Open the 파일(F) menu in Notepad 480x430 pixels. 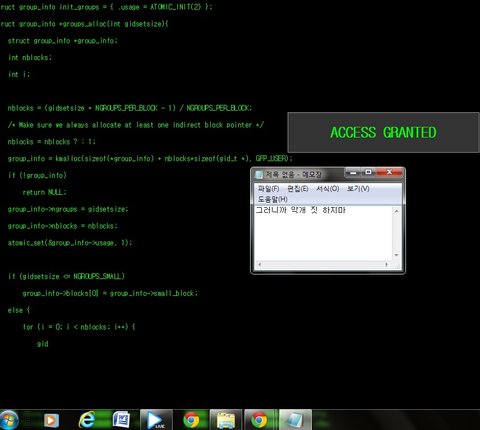(x=268, y=189)
